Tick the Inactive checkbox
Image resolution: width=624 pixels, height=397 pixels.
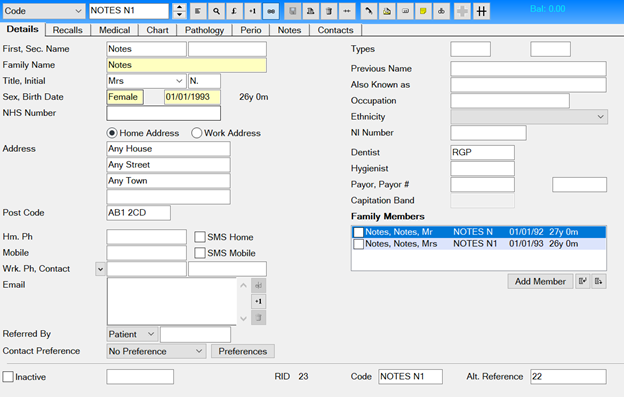8,377
